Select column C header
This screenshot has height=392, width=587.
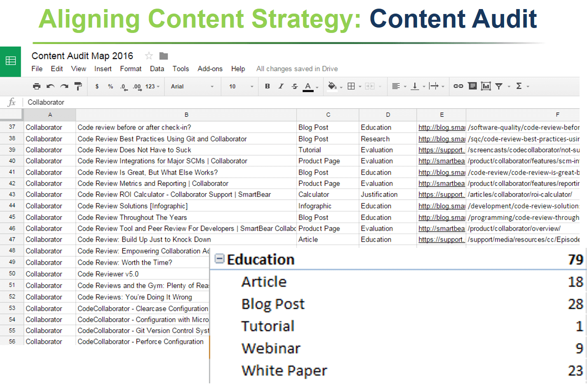[328, 115]
